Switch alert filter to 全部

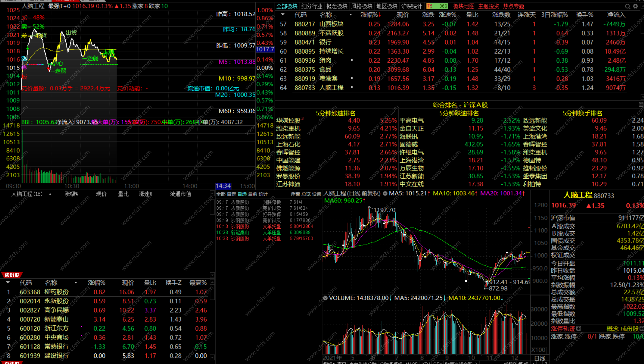[x=221, y=194]
